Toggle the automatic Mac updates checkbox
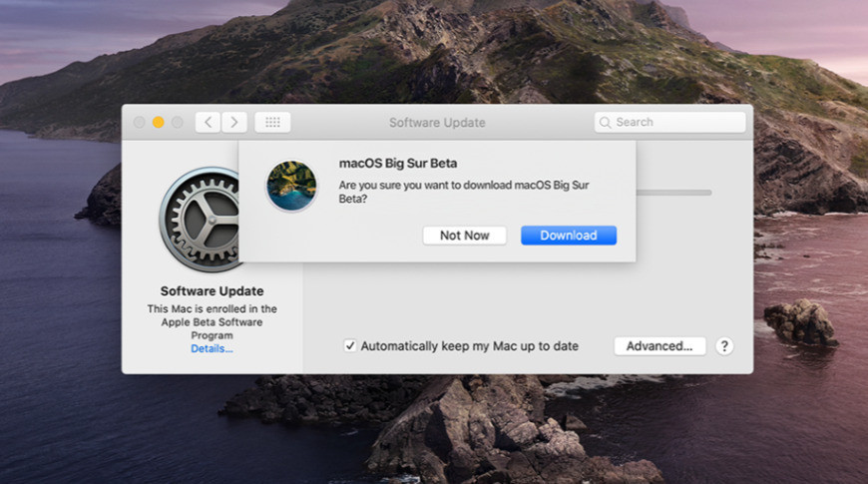Viewport: 868px width, 484px height. coord(350,346)
